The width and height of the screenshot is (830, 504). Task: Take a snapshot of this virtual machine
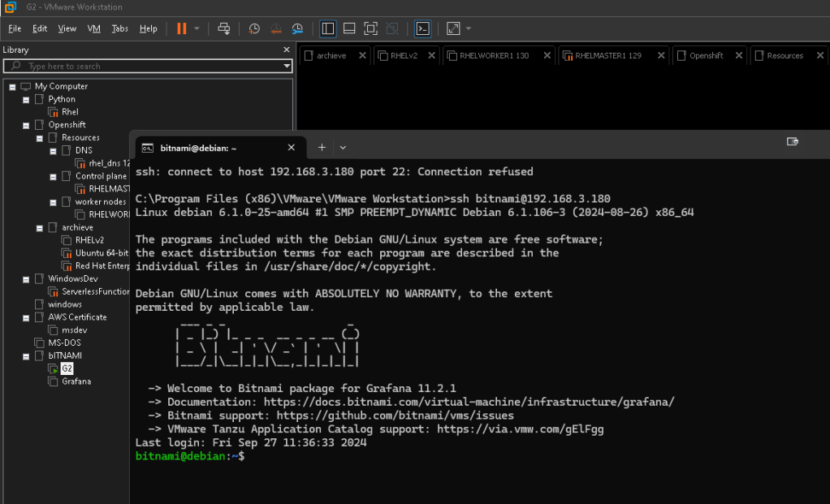point(254,28)
